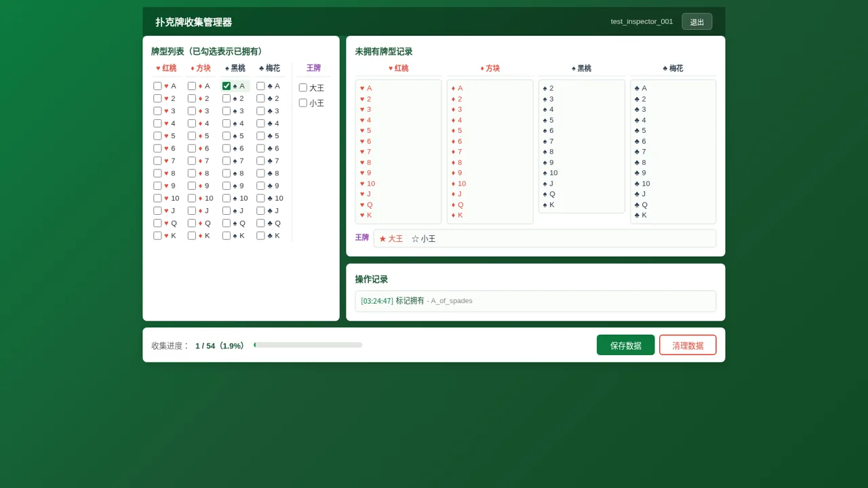
Task: Uncheck the Ace of spades checkbox
Action: pos(226,86)
